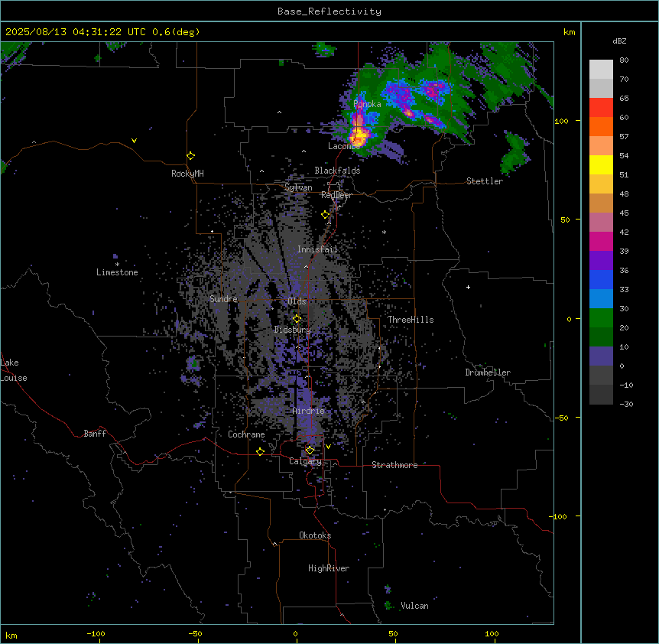Screen dimensions: 659x644
Task: Click the asterisk marker above Limestone
Action: (117, 265)
